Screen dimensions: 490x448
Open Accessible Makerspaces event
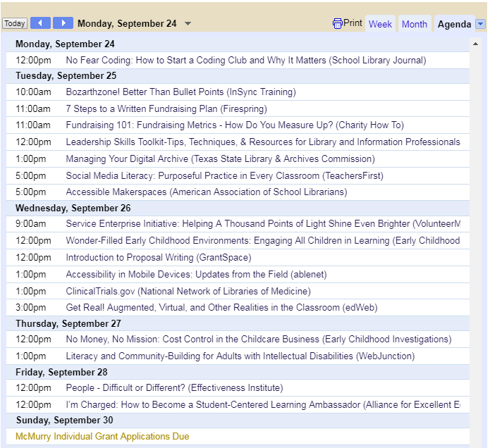click(x=207, y=192)
